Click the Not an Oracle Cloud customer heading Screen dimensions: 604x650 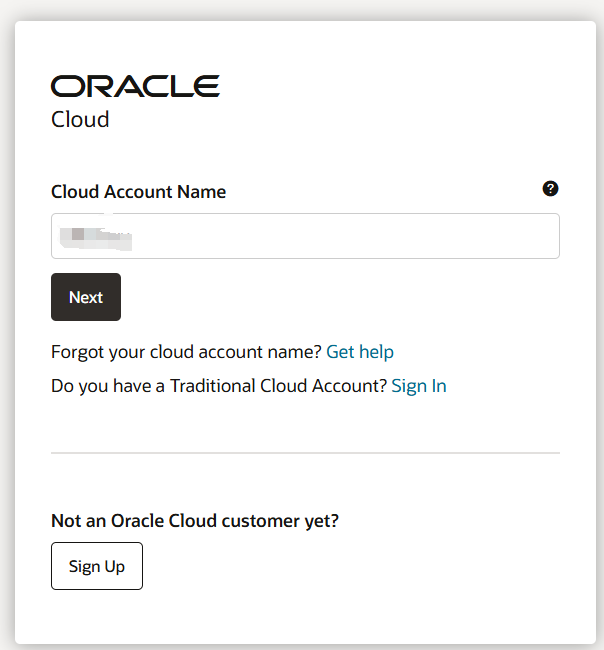195,520
